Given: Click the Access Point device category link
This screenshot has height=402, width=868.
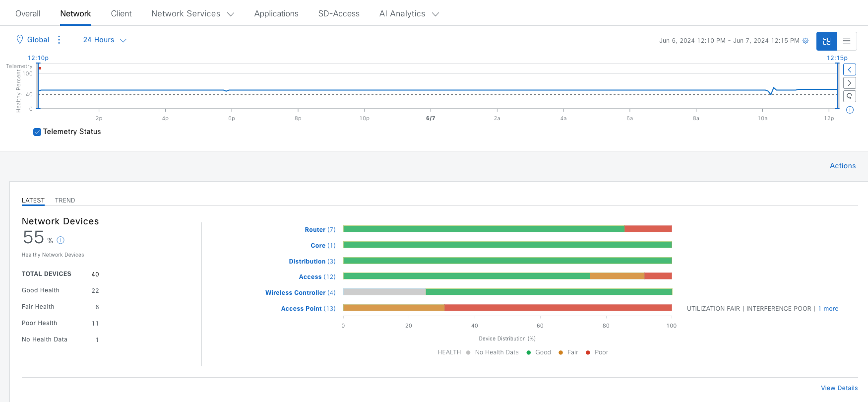Looking at the screenshot, I should pyautogui.click(x=301, y=309).
